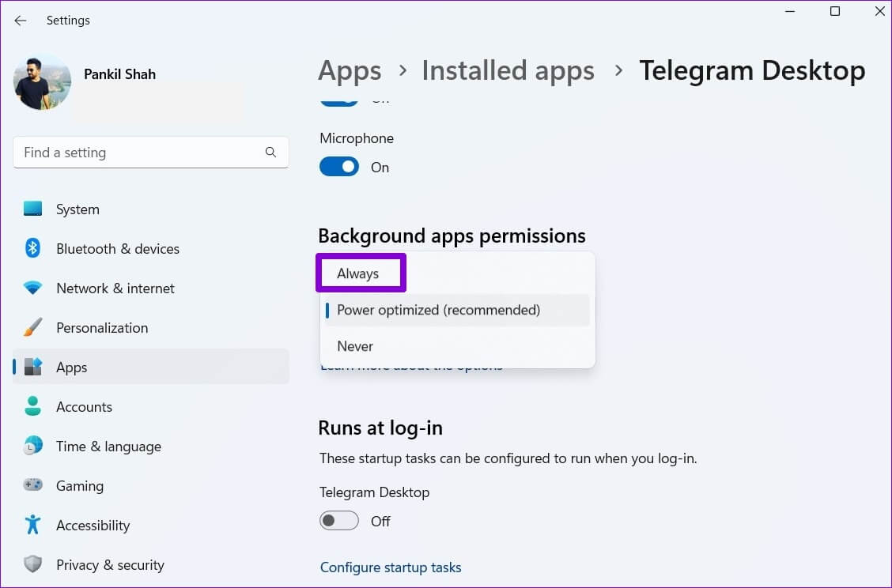Image resolution: width=892 pixels, height=588 pixels.
Task: Open the Personalization brush icon
Action: [x=33, y=327]
